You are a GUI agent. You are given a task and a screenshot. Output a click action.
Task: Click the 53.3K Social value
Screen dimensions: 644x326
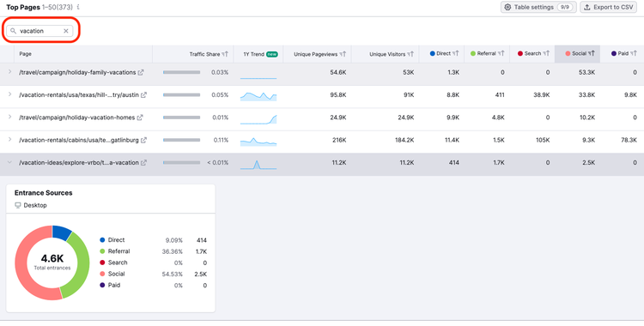[x=586, y=72]
